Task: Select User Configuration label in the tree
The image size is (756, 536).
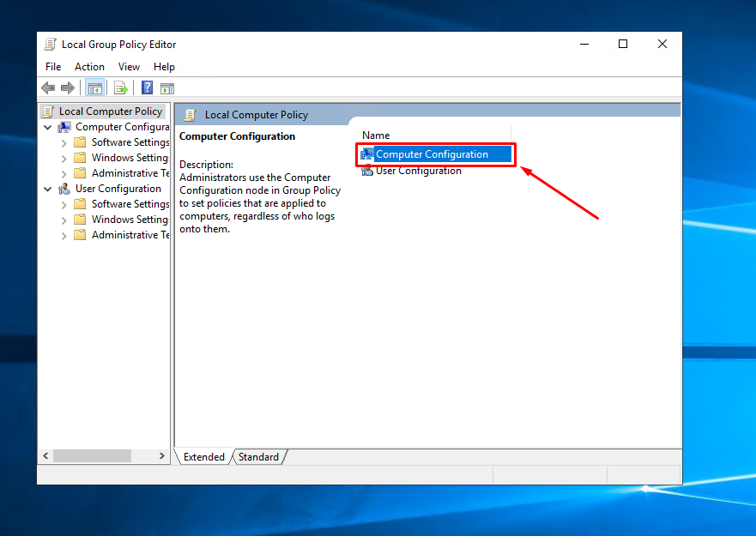Action: 118,189
